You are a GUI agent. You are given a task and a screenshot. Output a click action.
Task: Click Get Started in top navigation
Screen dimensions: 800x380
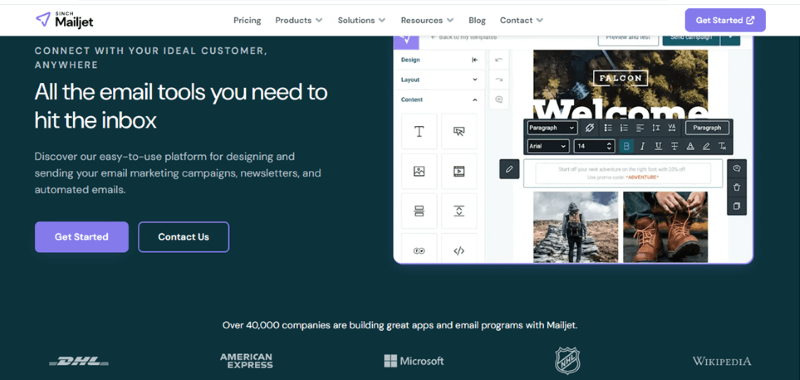725,20
